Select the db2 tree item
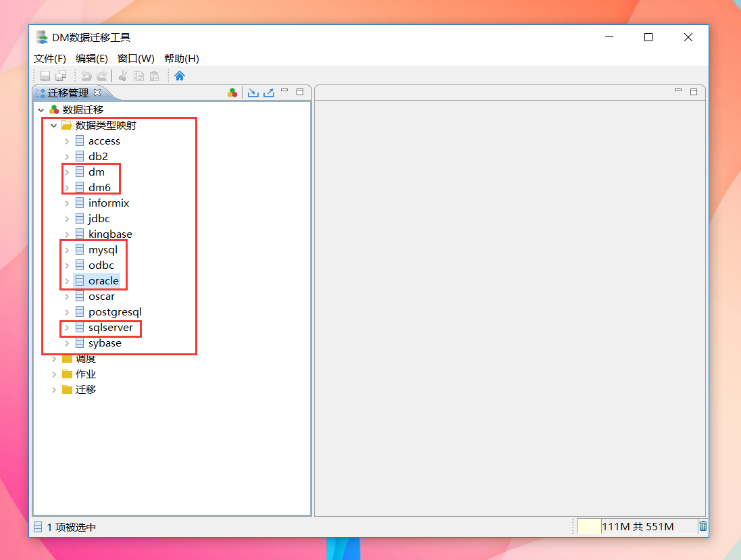 (98, 157)
